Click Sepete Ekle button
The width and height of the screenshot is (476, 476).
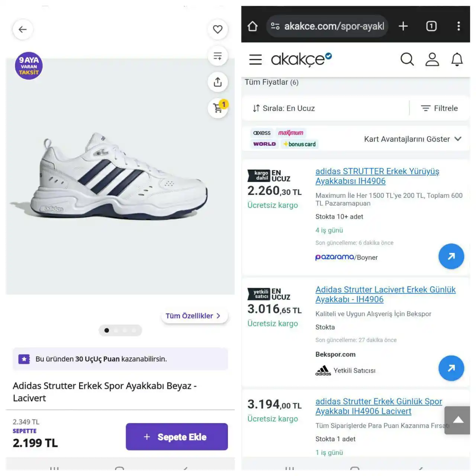point(177,437)
